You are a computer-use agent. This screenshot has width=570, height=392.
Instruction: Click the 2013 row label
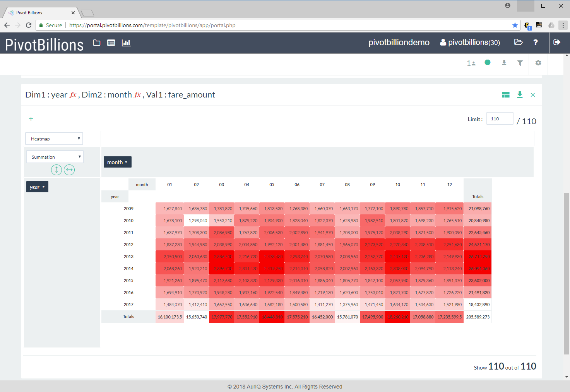pos(128,257)
